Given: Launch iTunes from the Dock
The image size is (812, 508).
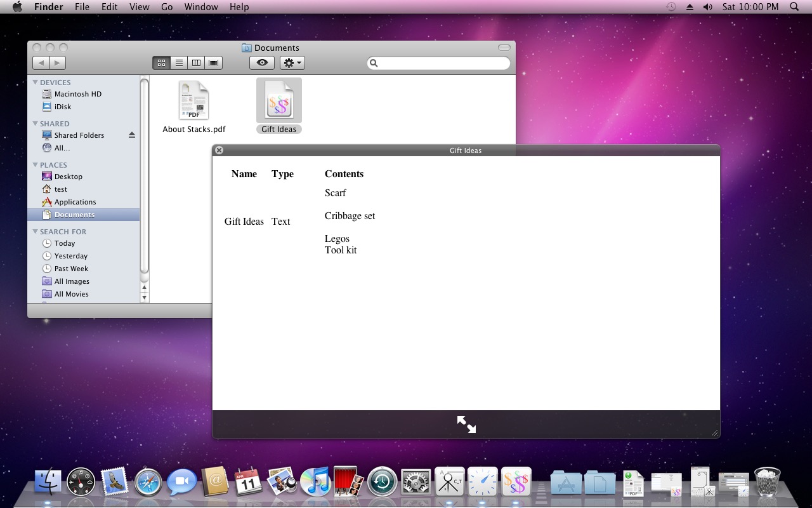Looking at the screenshot, I should pos(315,483).
